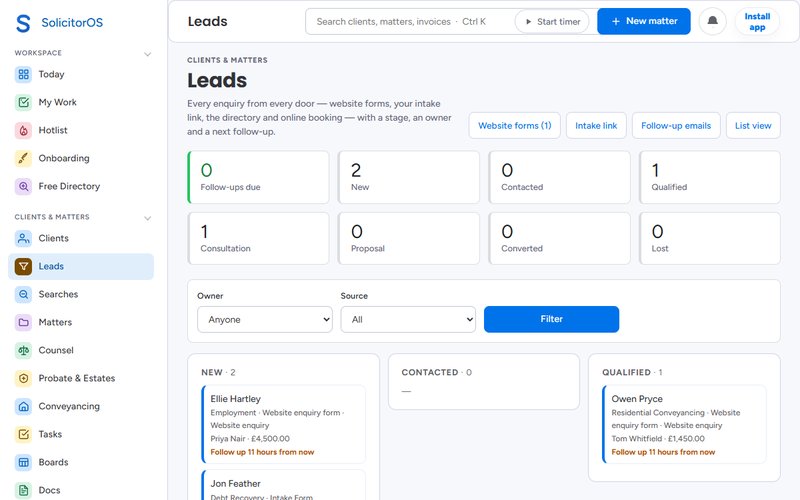Click the Tasks checkbox icon
Screen dimensions: 800x500
pyautogui.click(x=23, y=435)
